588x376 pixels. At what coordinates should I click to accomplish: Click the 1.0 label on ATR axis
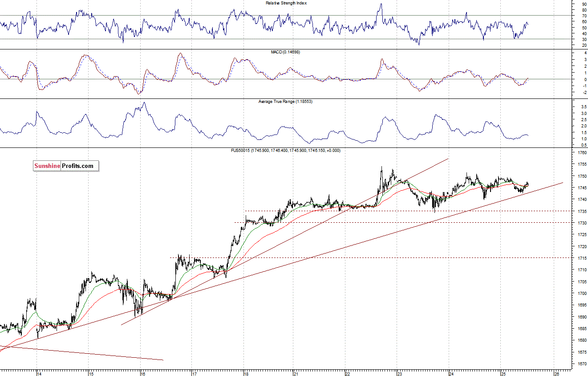[x=584, y=139]
